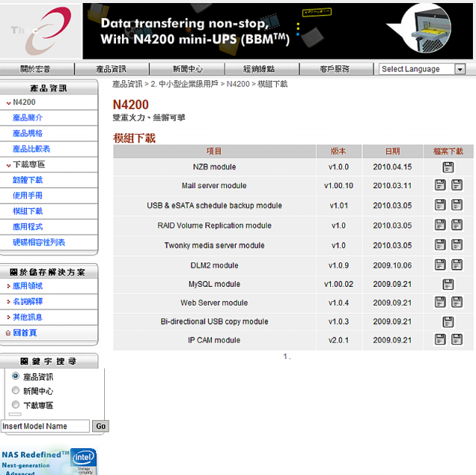Collapse the N4200 sidebar section
Screen dimensions: 476x475
tap(8, 103)
